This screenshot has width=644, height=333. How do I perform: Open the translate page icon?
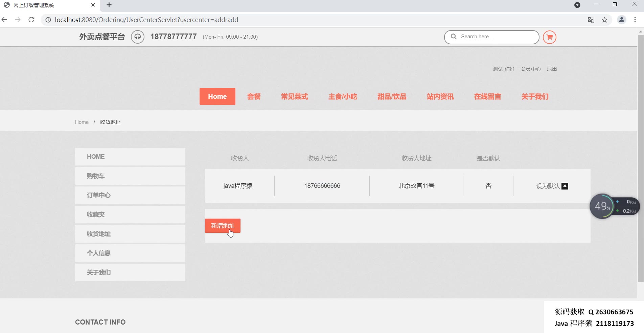click(x=591, y=20)
